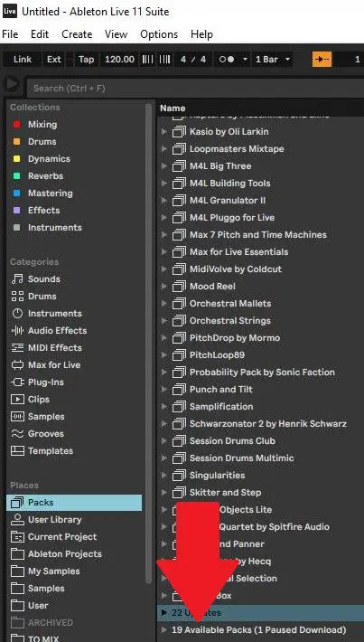Toggle the Link button

(22, 60)
